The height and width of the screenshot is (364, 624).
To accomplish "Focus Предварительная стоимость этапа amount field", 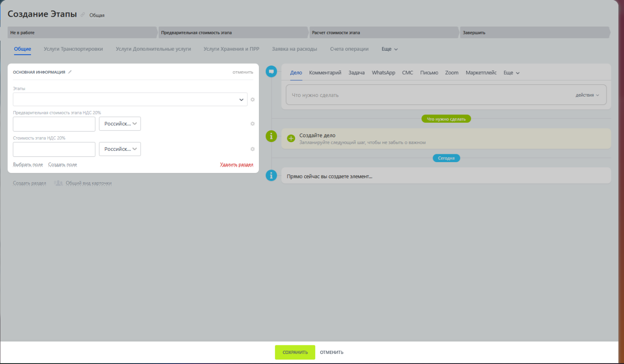I will pyautogui.click(x=54, y=124).
